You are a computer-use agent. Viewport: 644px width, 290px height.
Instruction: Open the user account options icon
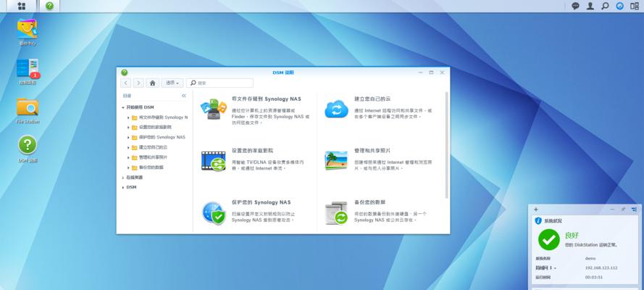tap(590, 6)
